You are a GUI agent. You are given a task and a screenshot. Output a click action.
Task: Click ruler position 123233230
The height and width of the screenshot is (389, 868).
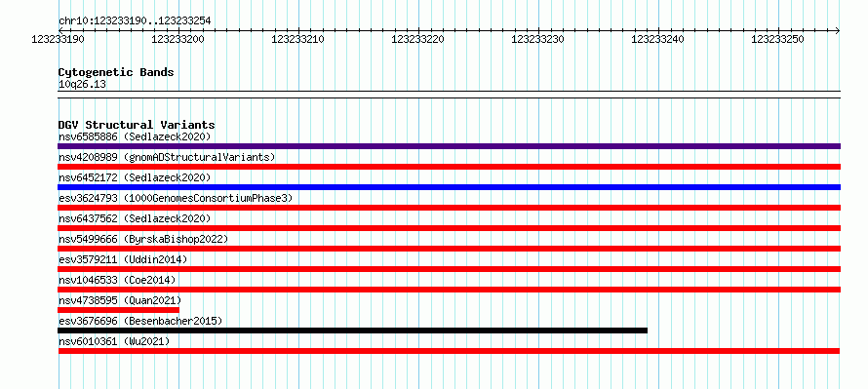(538, 39)
